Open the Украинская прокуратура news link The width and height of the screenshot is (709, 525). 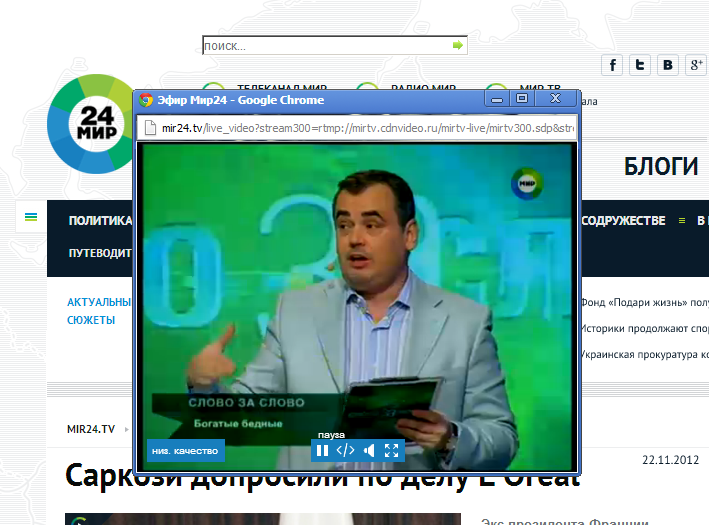tap(645, 354)
